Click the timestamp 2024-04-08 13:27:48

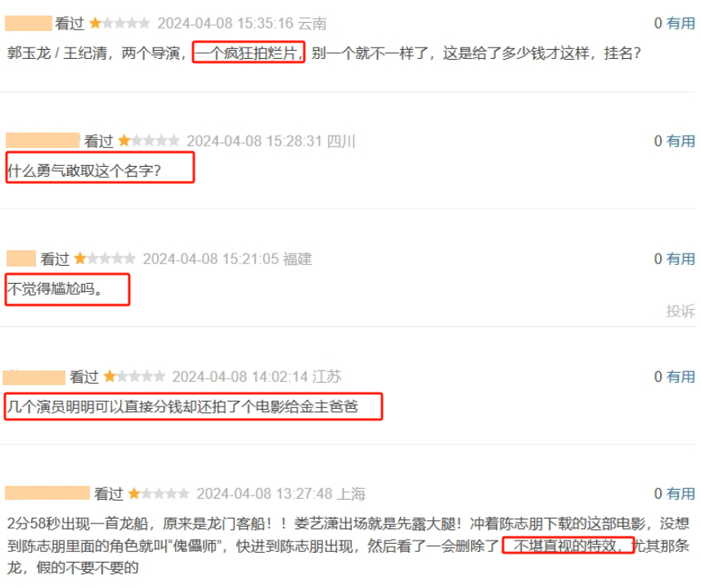(x=265, y=494)
